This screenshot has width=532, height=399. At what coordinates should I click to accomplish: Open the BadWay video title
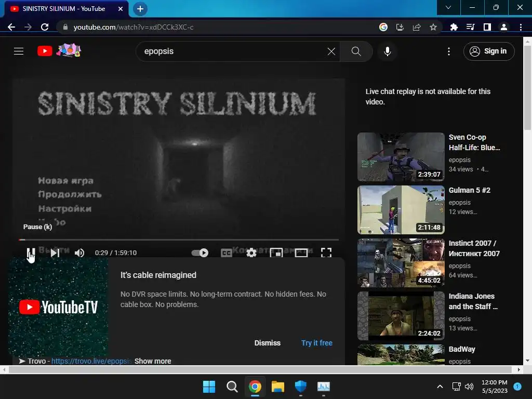[x=462, y=349]
